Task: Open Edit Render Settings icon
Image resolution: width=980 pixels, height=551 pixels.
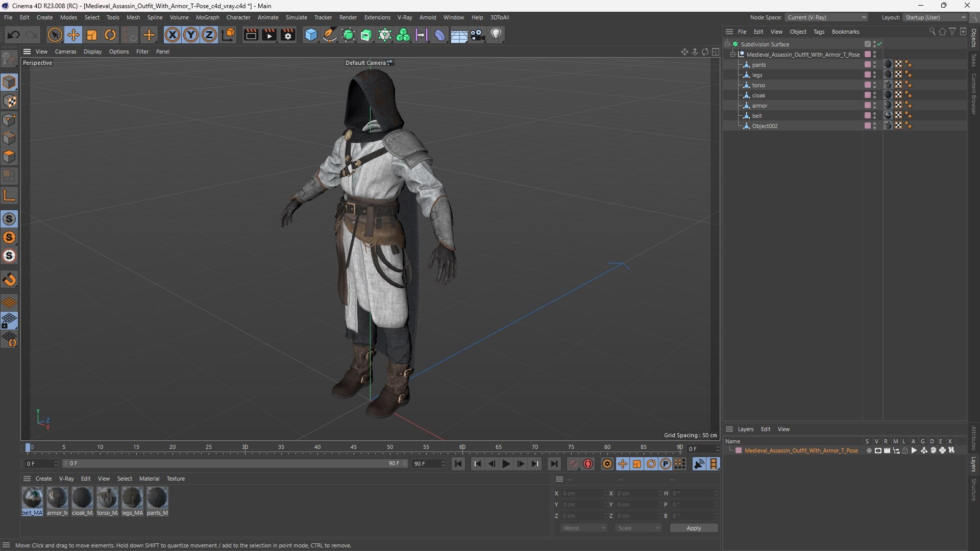Action: tap(288, 35)
